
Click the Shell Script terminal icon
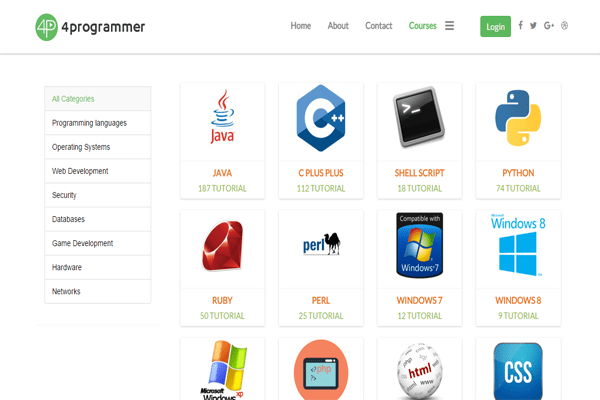419,118
